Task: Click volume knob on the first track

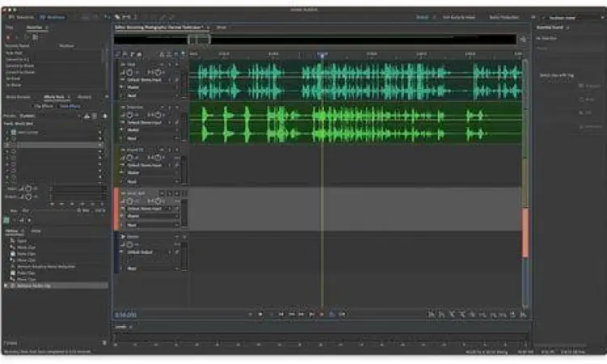Action: pos(129,72)
